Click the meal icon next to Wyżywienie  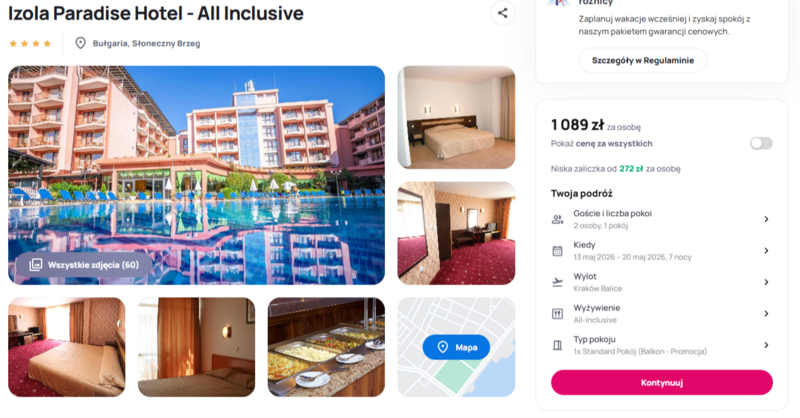click(557, 314)
